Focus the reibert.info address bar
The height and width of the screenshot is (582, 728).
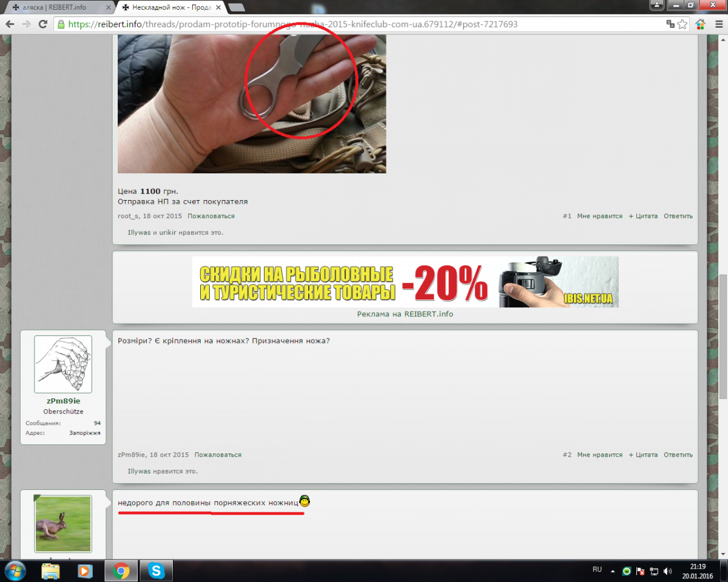tap(364, 24)
